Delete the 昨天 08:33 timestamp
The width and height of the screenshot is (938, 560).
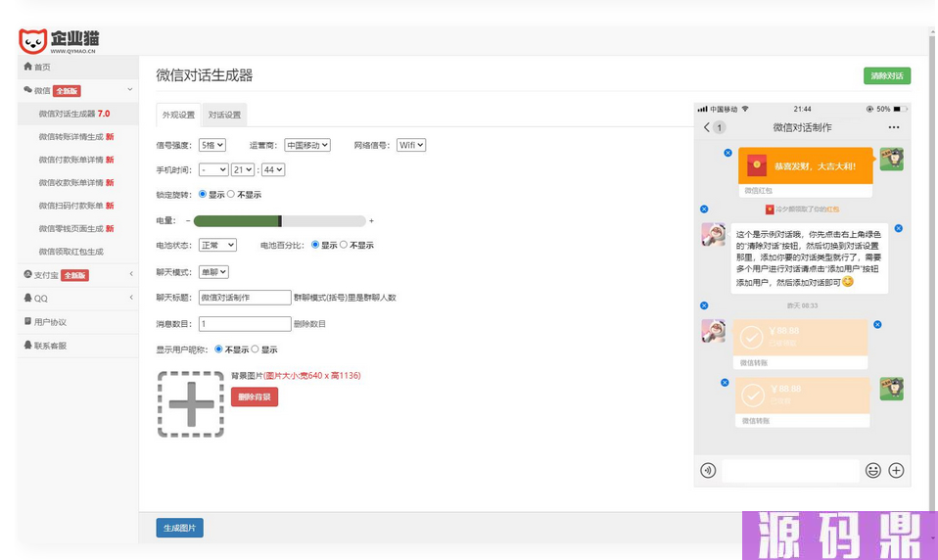pyautogui.click(x=704, y=305)
